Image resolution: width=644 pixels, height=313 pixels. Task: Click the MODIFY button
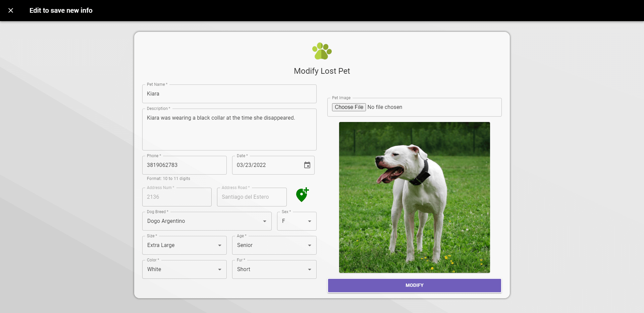414,285
